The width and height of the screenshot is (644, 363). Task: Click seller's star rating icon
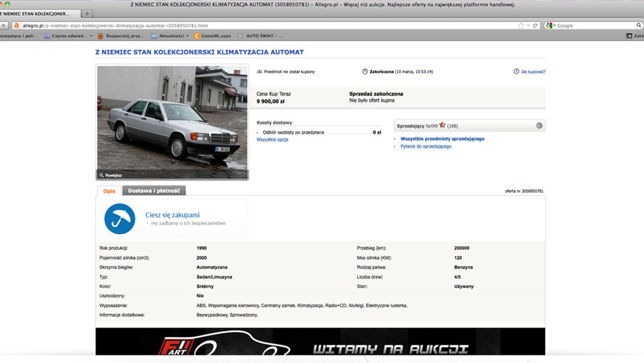click(442, 125)
